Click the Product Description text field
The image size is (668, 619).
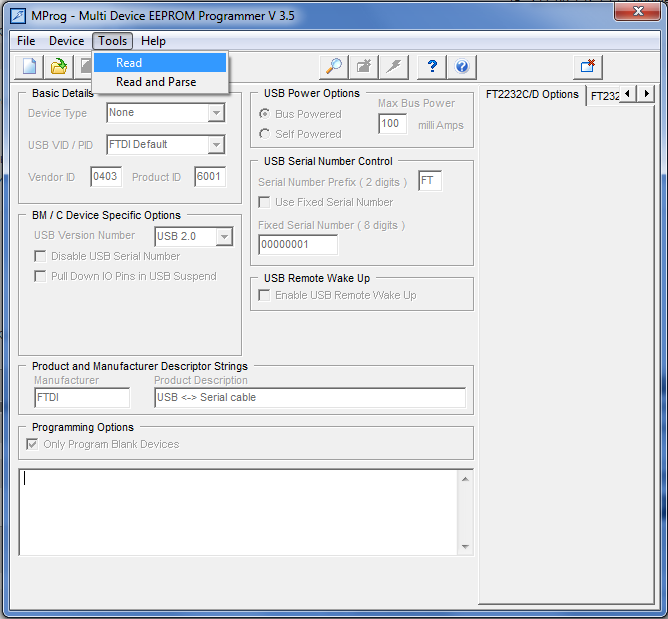pyautogui.click(x=309, y=398)
